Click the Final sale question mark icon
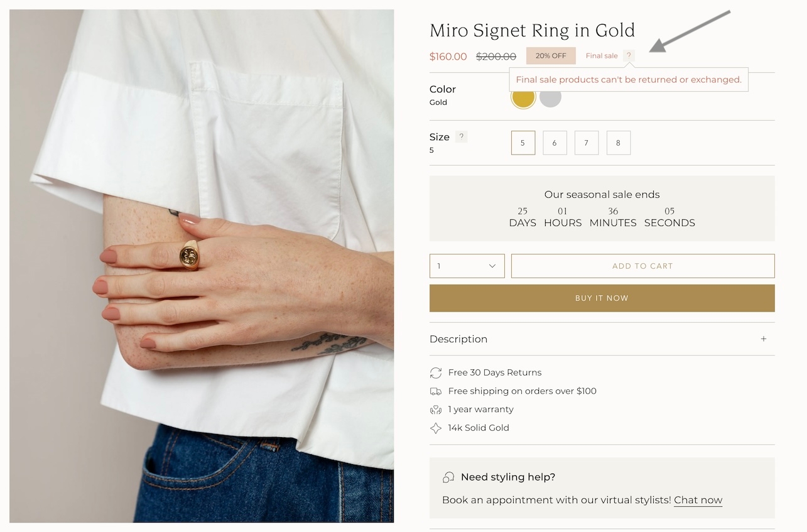Screen dimensions: 807x532 pyautogui.click(x=629, y=55)
